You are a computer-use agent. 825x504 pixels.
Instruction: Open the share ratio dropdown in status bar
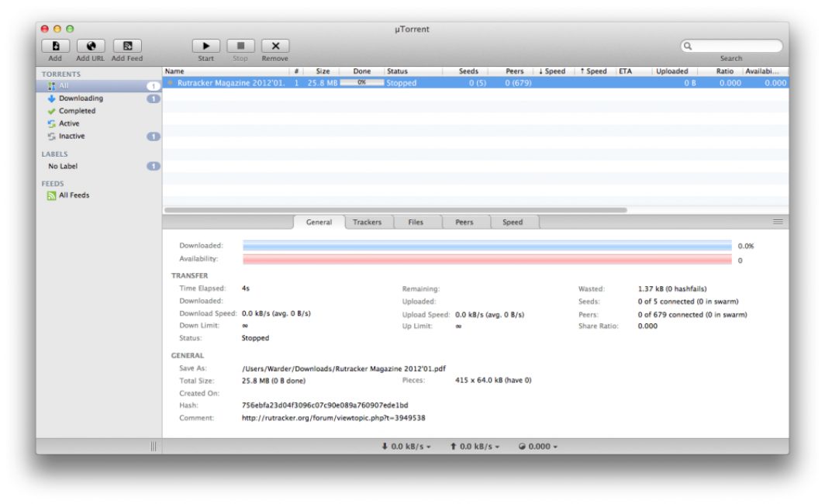click(538, 447)
